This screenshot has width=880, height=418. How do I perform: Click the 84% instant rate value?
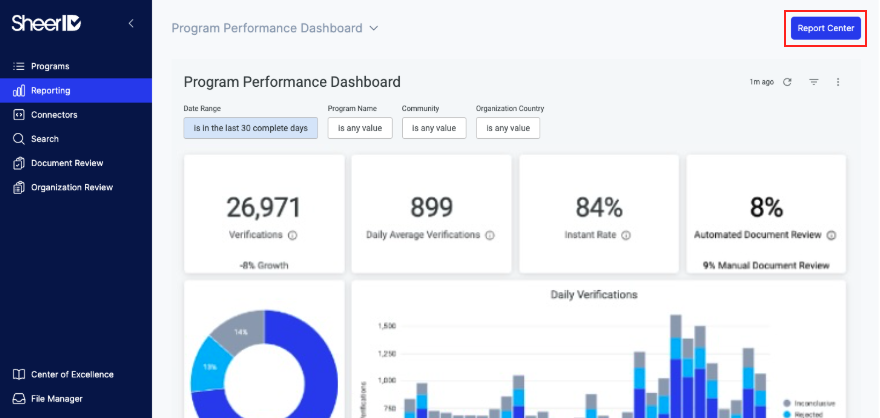pyautogui.click(x=599, y=207)
